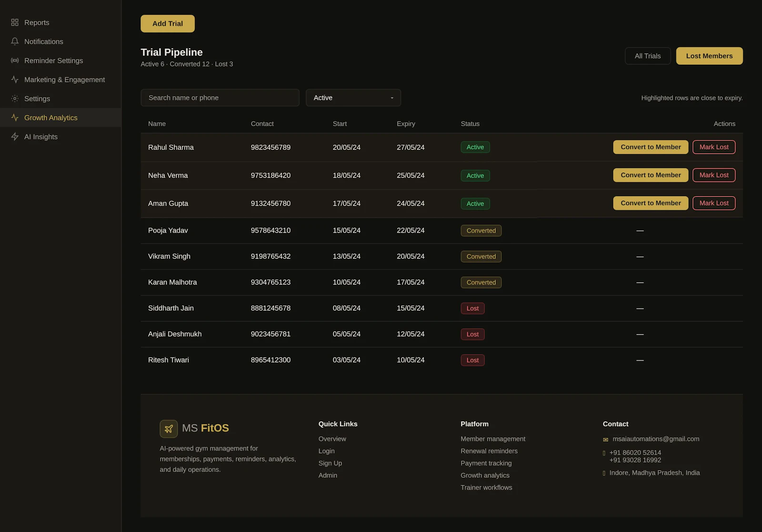Click the Reminder Settings broadcast icon
The height and width of the screenshot is (532, 762).
[x=15, y=60]
